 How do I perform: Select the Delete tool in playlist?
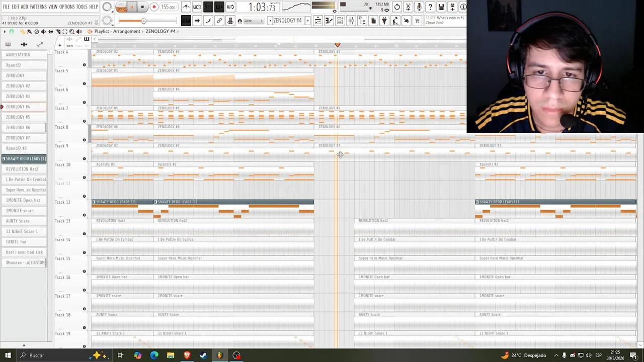(x=37, y=32)
